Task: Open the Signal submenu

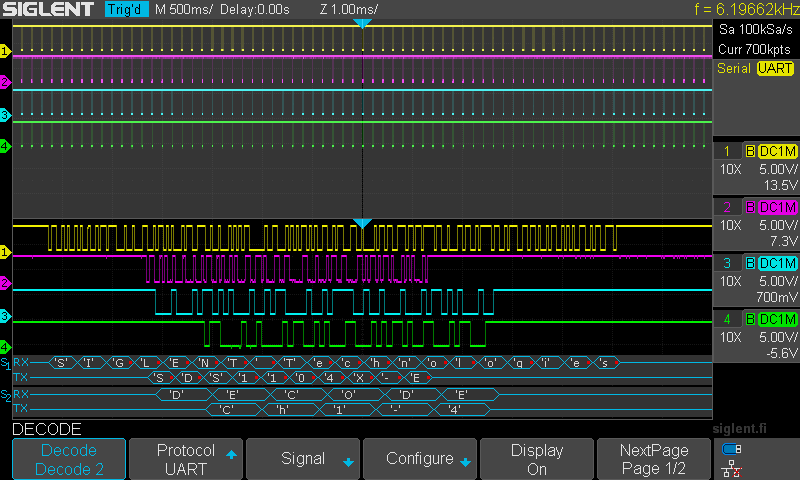Action: [303, 459]
